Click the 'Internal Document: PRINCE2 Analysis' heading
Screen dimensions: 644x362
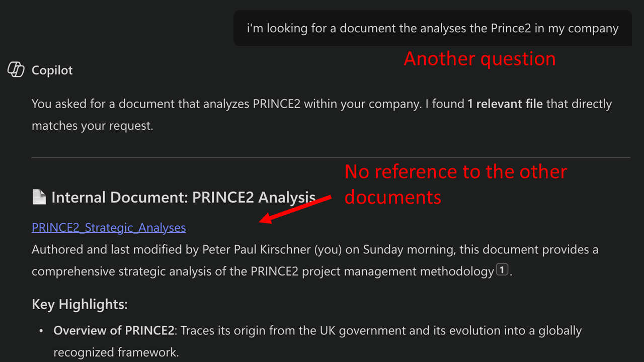coord(184,197)
